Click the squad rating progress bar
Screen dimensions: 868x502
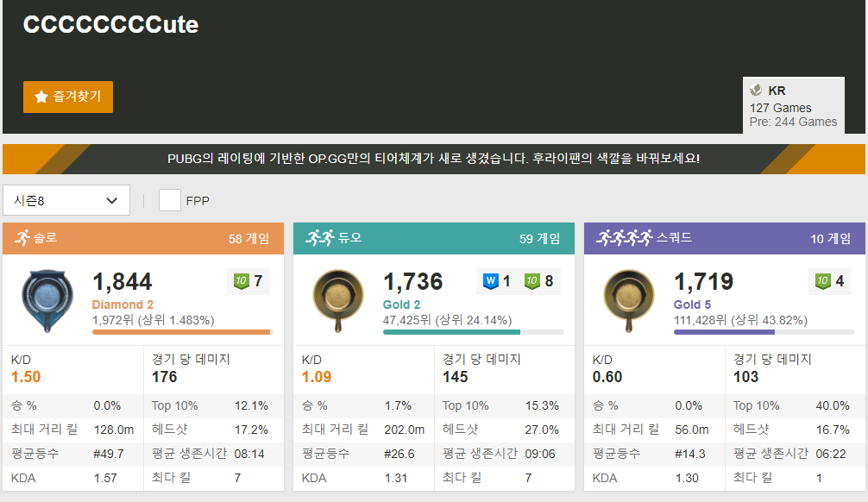click(x=764, y=332)
